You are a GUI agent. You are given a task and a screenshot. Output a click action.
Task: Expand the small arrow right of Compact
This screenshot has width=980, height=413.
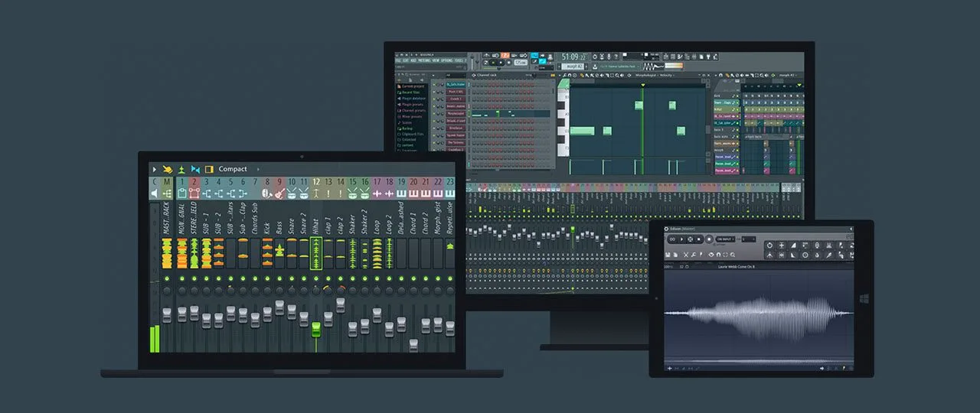258,169
